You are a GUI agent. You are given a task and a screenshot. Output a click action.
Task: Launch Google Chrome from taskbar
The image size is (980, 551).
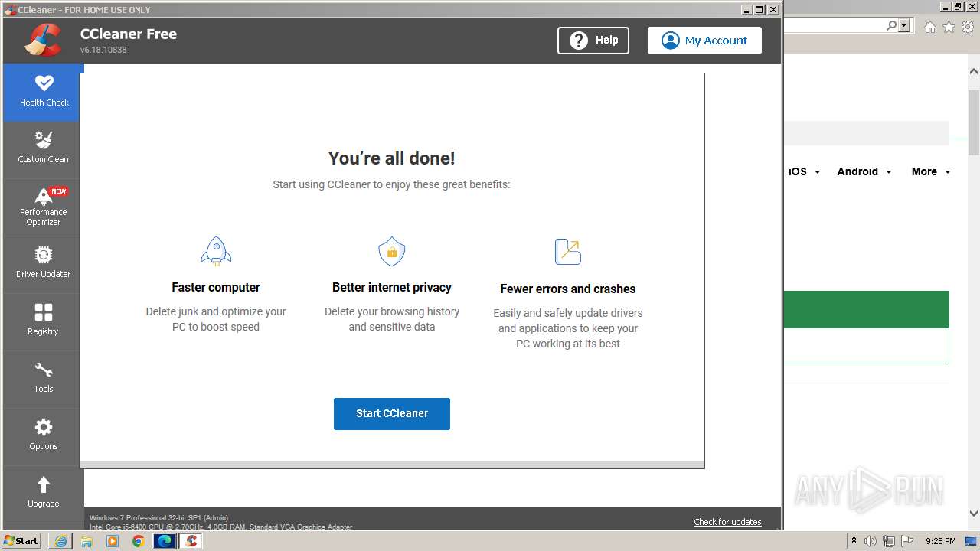pos(139,541)
